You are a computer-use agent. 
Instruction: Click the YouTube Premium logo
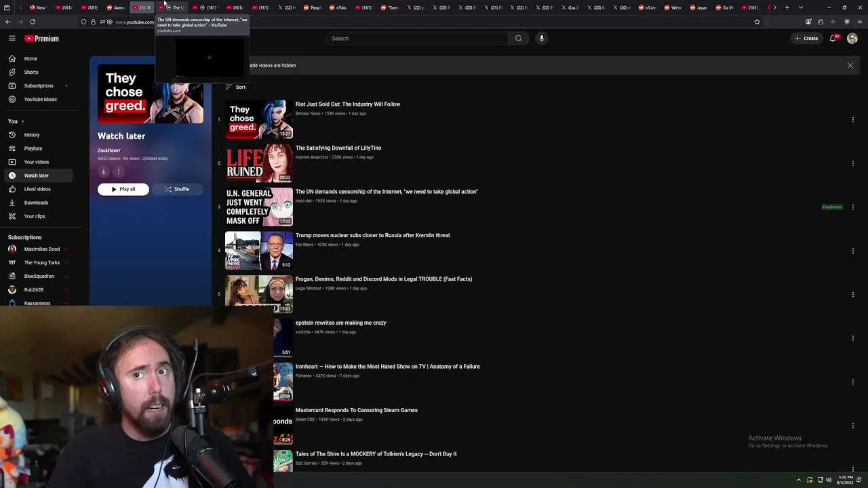(x=42, y=39)
